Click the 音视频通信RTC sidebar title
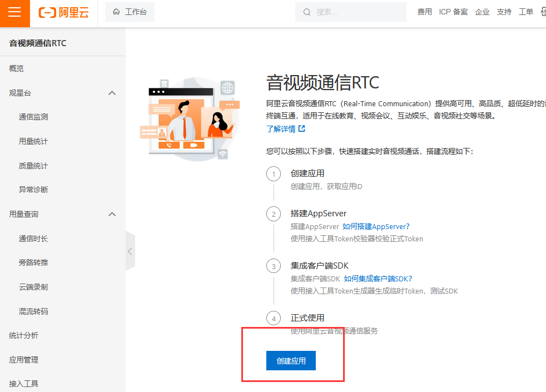The image size is (546, 392). [x=38, y=43]
